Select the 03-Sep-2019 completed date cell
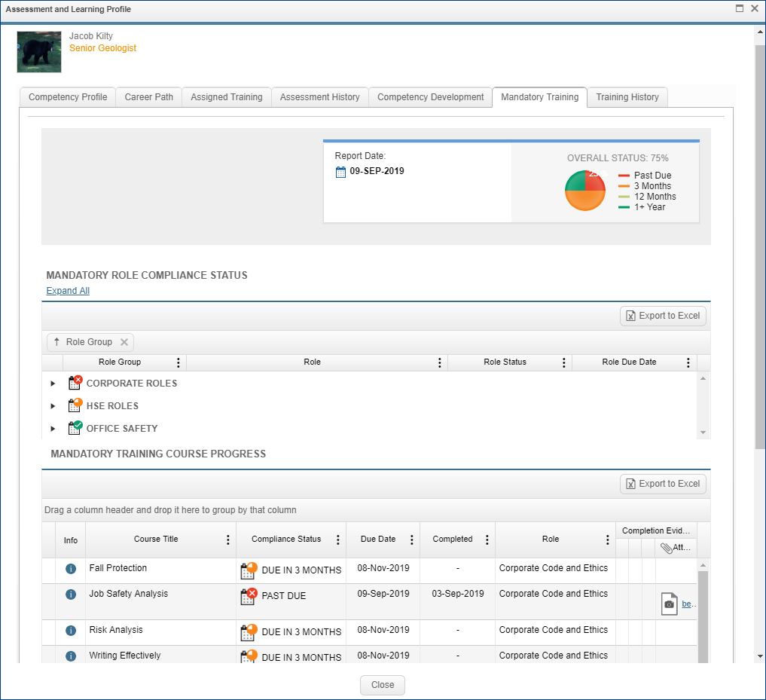 pos(458,594)
